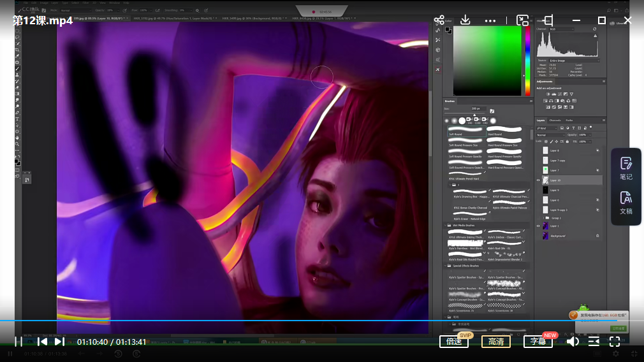Open the brush Mode dropdown in options bar
644x362 pixels.
pos(76,10)
